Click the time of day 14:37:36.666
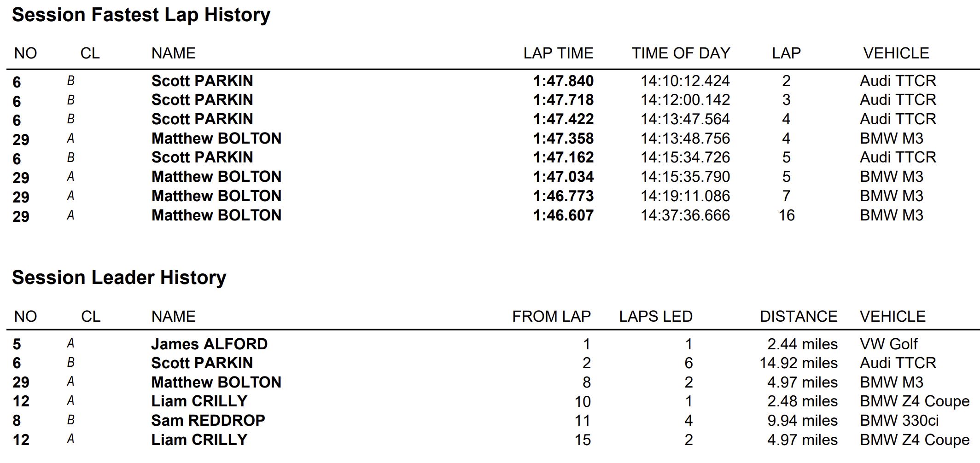Image resolution: width=980 pixels, height=463 pixels. click(685, 215)
